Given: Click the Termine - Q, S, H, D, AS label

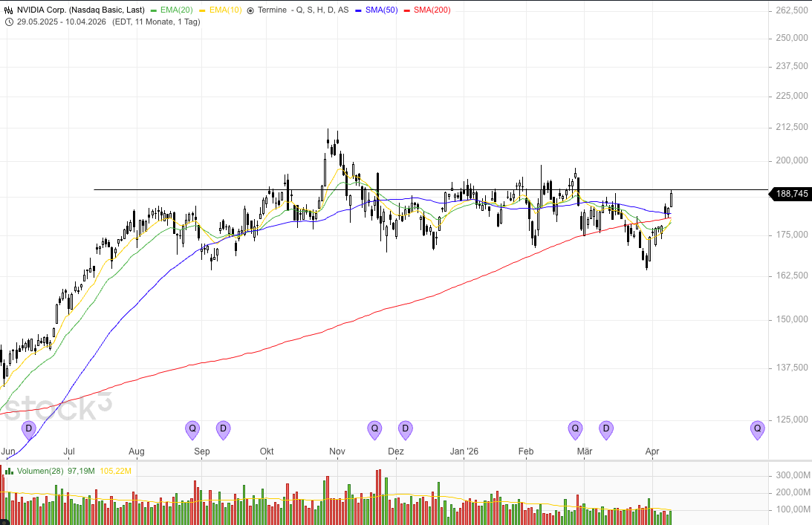Looking at the screenshot, I should click(303, 10).
